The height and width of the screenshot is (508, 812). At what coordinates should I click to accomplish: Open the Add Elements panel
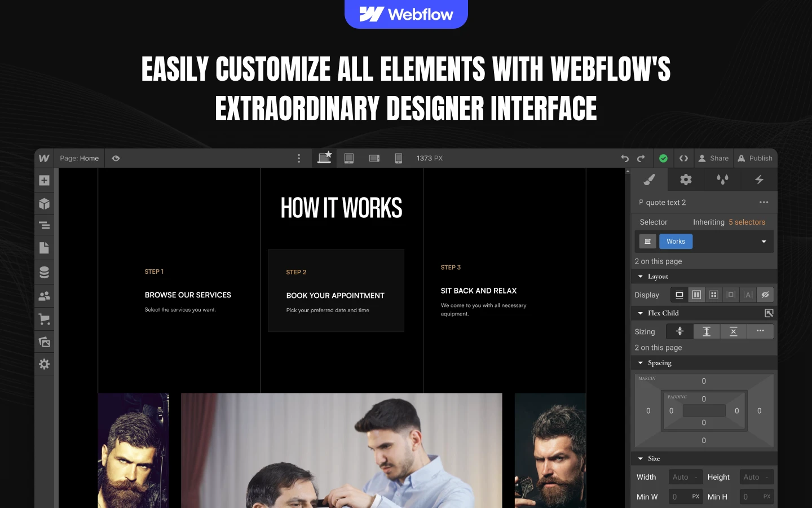(x=44, y=181)
